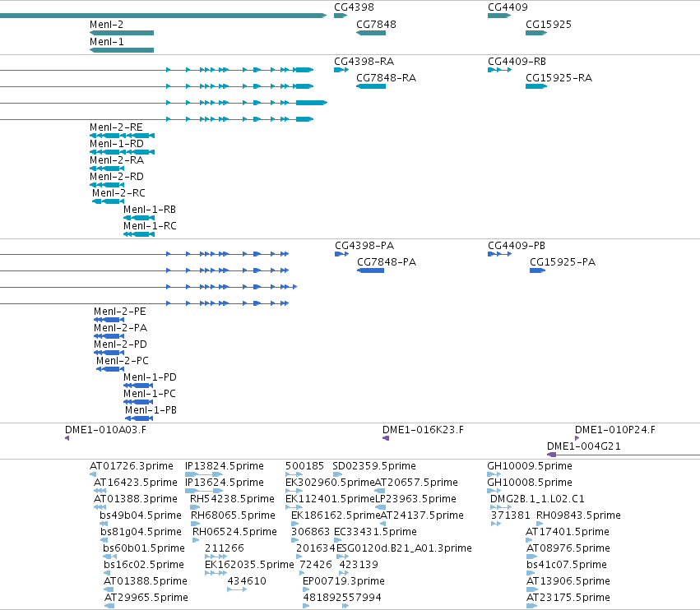This screenshot has height=610, width=700.
Task: Click the GH10008.5prime EST label
Action: tap(530, 483)
